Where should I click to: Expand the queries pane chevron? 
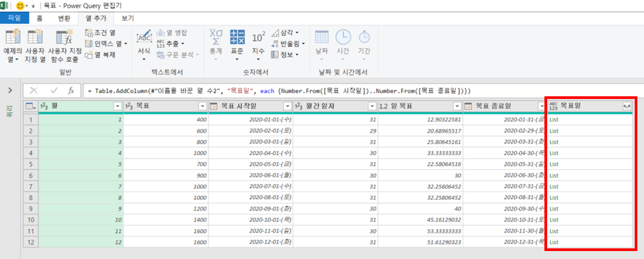coord(10,90)
